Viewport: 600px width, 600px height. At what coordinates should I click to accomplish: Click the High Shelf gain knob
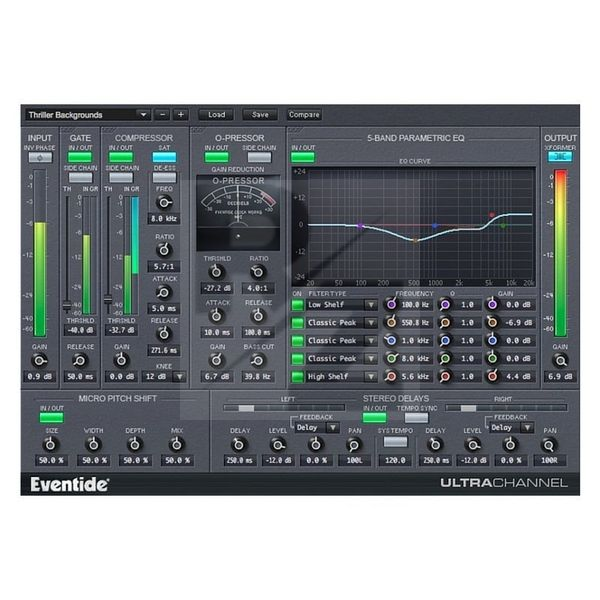tap(492, 376)
